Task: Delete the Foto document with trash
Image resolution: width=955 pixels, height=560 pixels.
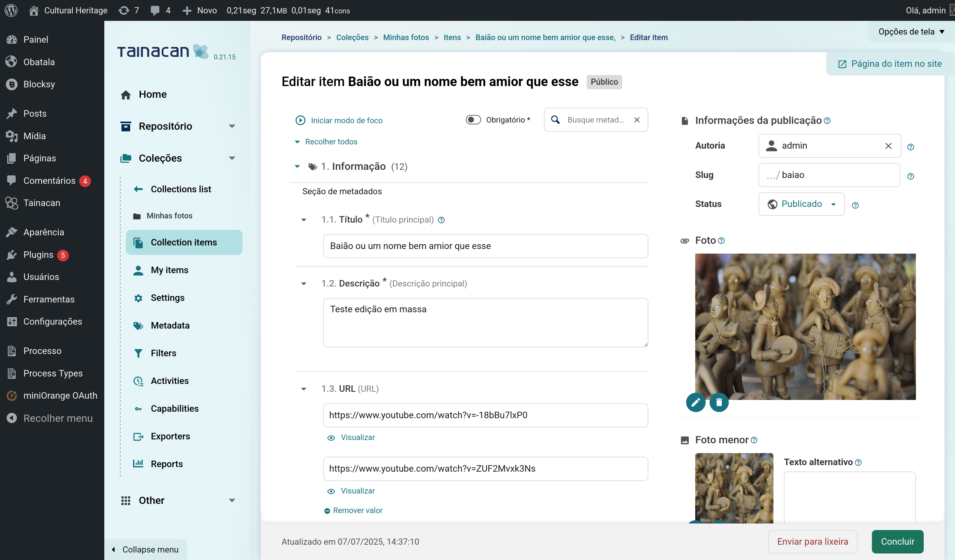Action: pyautogui.click(x=719, y=402)
